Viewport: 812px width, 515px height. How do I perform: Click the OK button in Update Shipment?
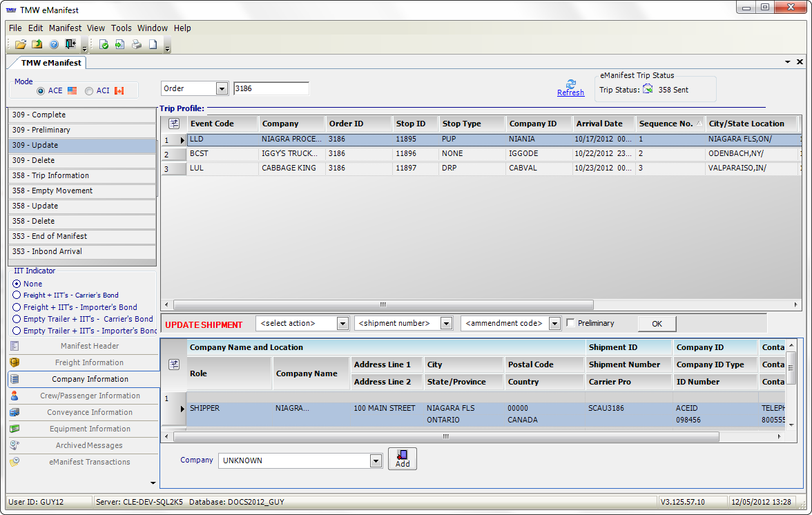656,324
